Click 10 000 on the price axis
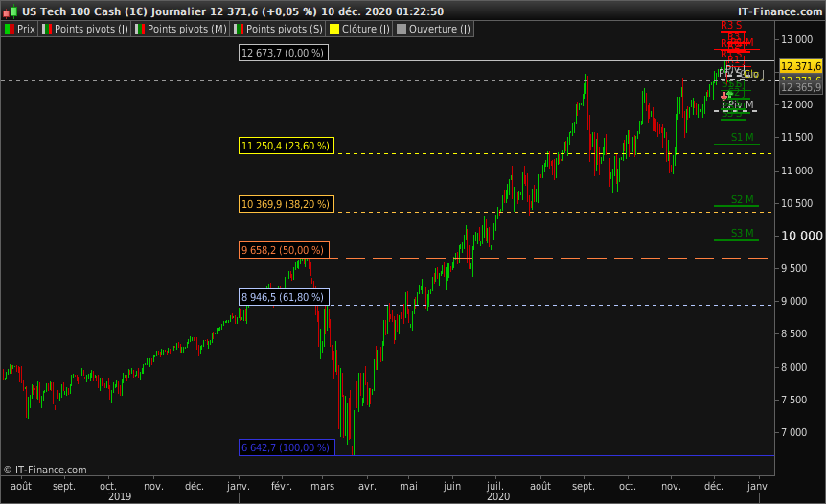 (801, 236)
